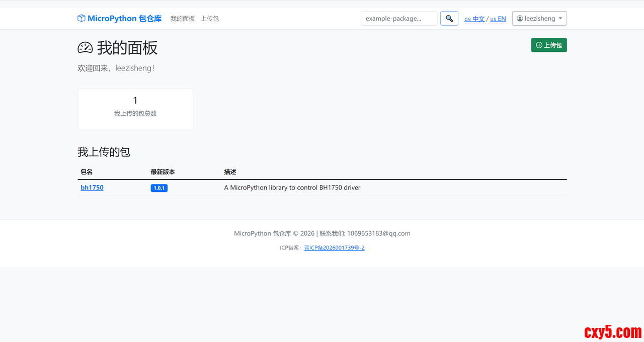
Task: Focus the example-package search field
Action: click(x=399, y=19)
